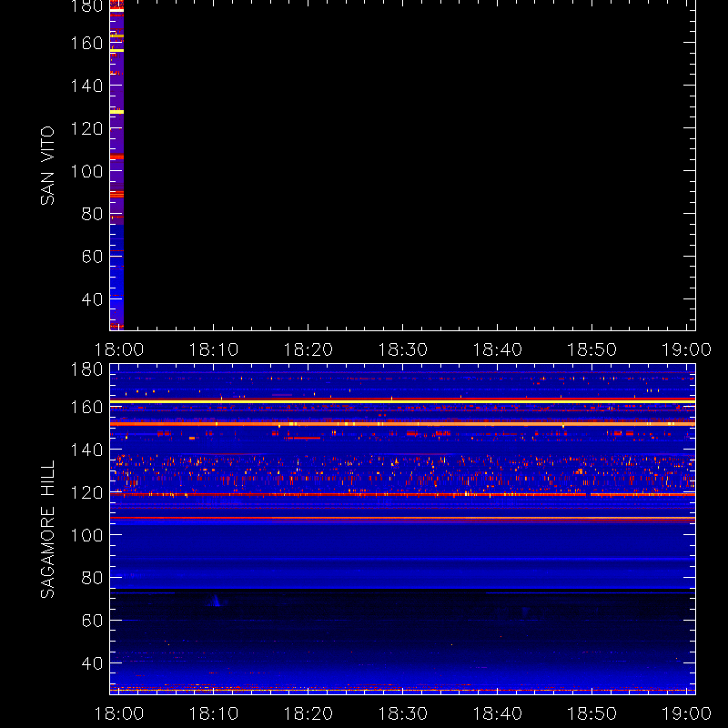Screen dimensions: 728x728
Task: Choose the 100 label on Sagamore Hill axis
Action: tap(86, 535)
